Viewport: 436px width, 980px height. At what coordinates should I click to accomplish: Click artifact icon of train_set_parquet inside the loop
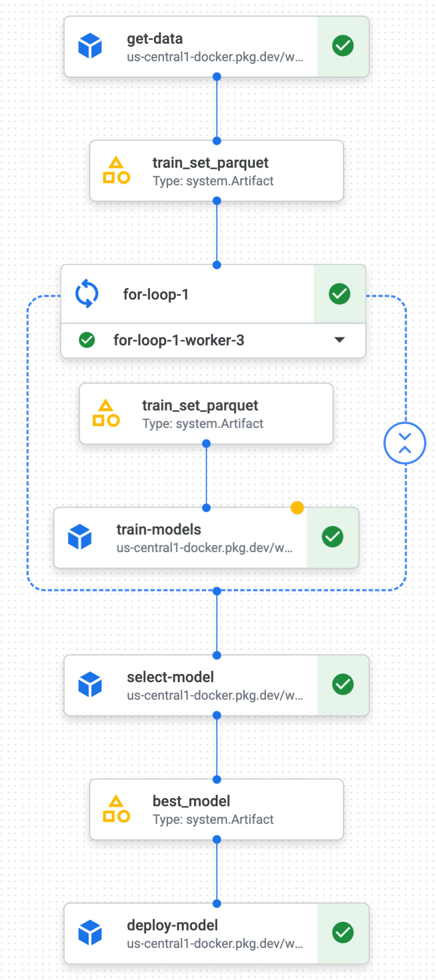(106, 413)
